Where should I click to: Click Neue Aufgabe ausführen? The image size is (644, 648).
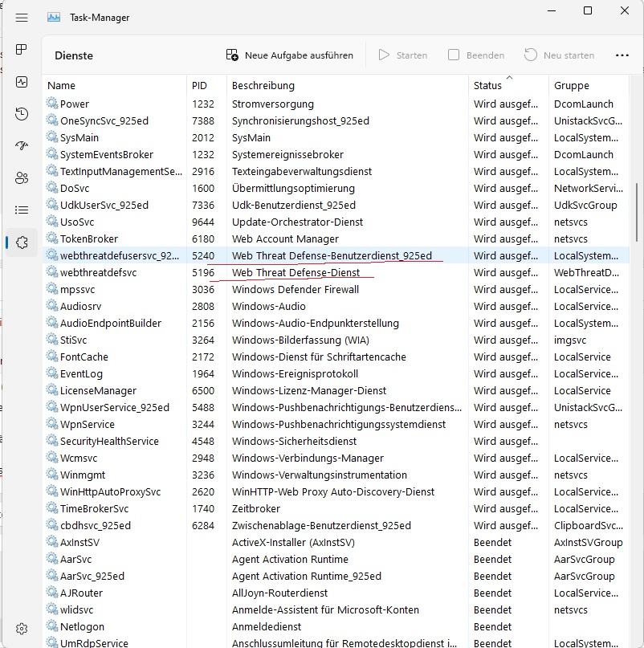click(290, 55)
